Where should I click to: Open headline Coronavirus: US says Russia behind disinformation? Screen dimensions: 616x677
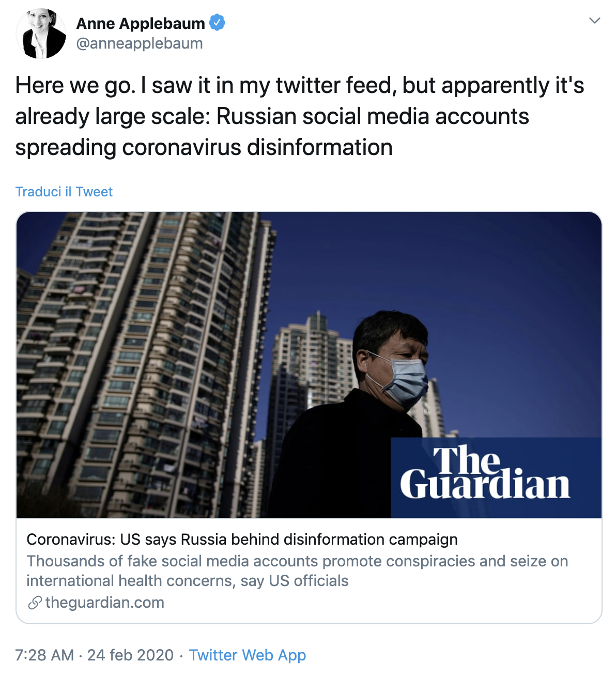[x=242, y=540]
